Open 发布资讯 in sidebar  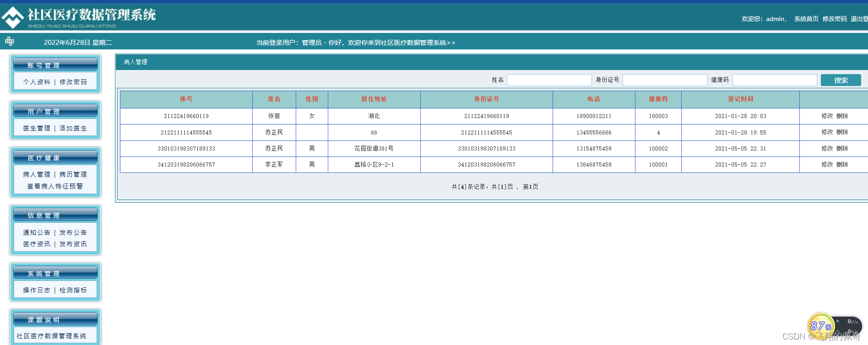click(x=73, y=244)
